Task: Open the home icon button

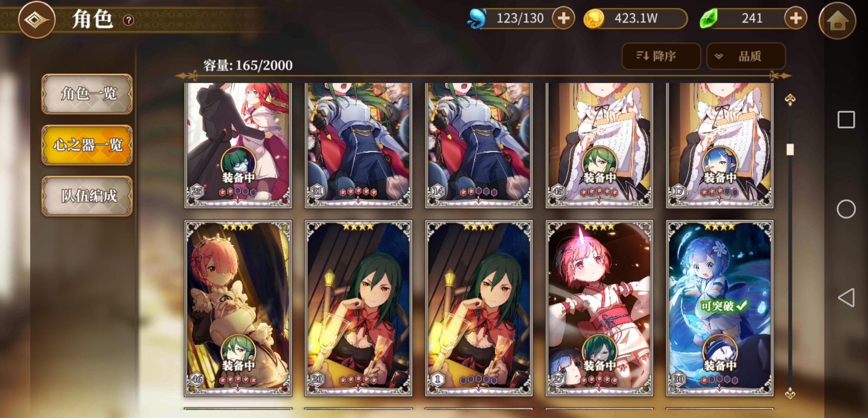Action: [837, 20]
